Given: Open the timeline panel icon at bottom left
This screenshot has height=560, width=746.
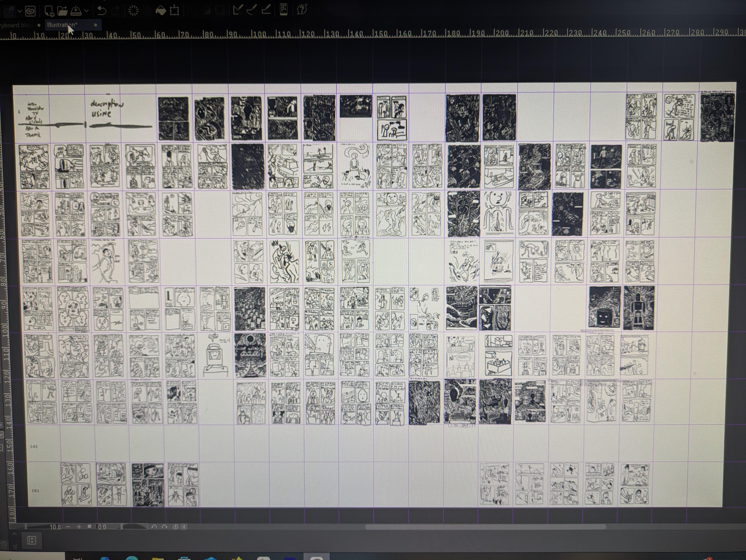Looking at the screenshot, I should [31, 541].
